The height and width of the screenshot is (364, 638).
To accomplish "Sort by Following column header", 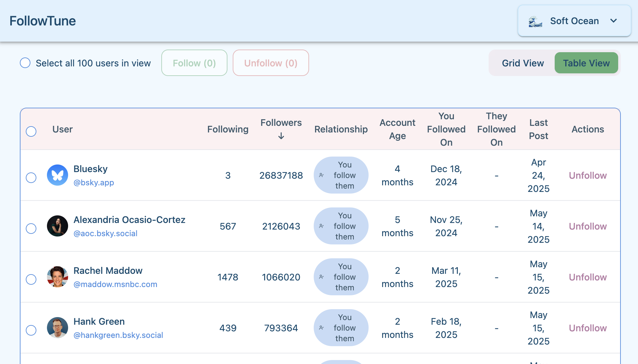I will pyautogui.click(x=228, y=129).
